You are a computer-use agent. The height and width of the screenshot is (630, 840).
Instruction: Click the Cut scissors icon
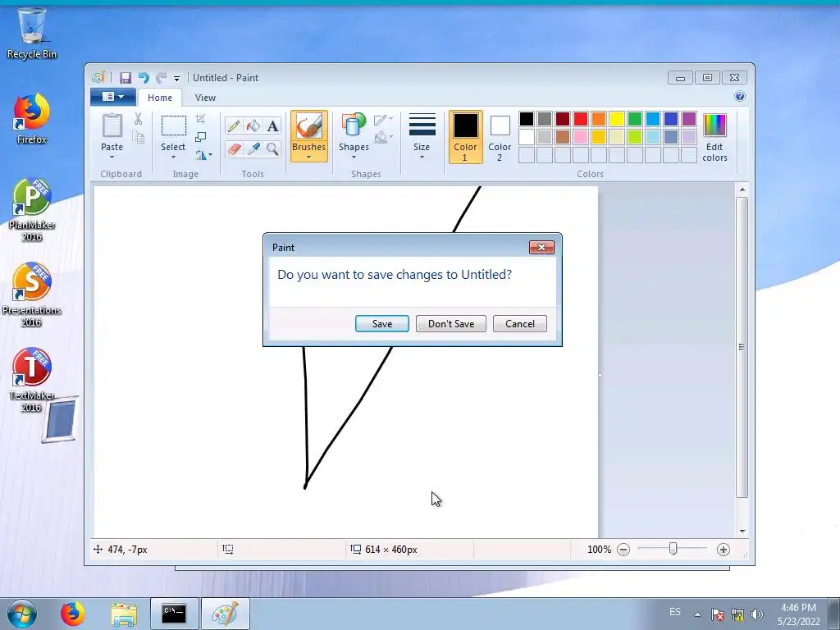pyautogui.click(x=138, y=119)
